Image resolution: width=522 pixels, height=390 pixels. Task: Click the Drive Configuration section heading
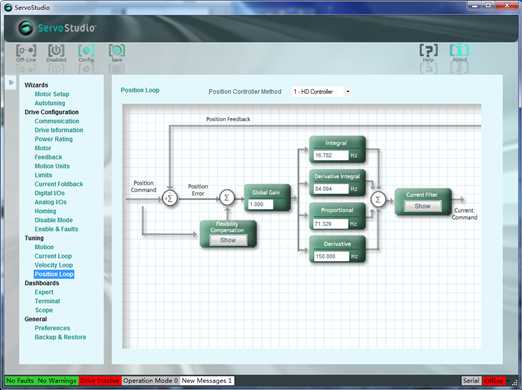point(51,112)
